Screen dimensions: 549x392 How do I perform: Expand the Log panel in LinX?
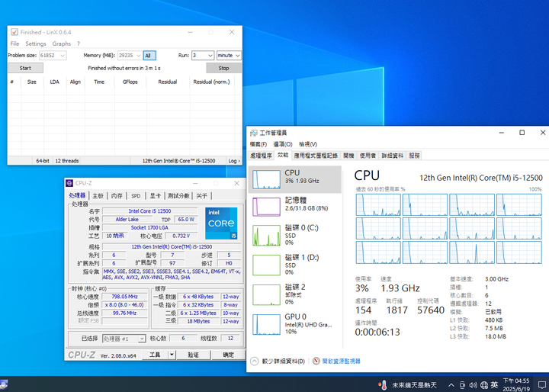pos(234,161)
